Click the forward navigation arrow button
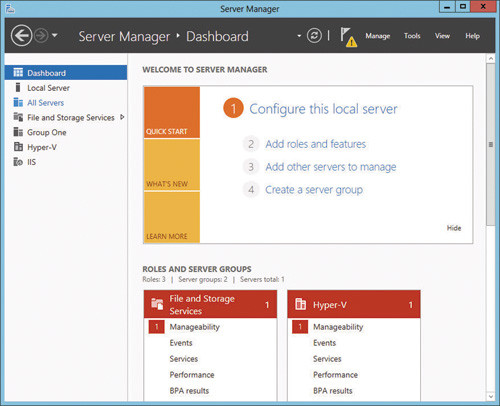This screenshot has width=500, height=406. click(42, 35)
